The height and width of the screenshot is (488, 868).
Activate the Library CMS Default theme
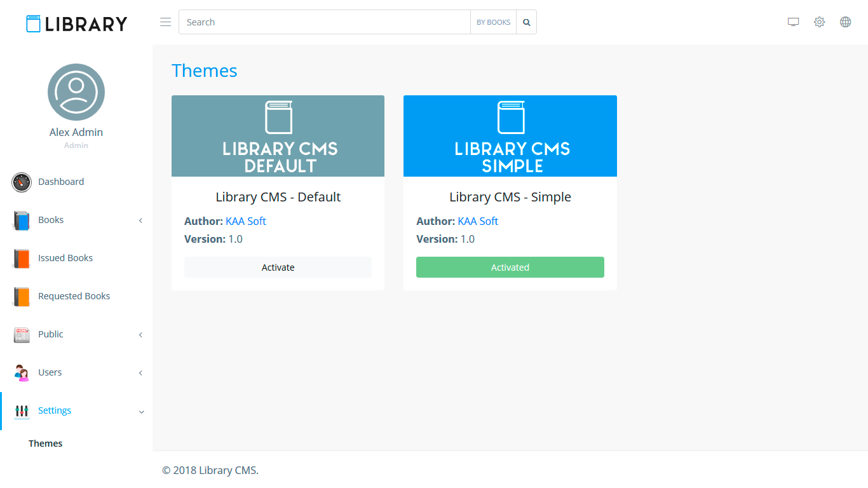(x=278, y=268)
